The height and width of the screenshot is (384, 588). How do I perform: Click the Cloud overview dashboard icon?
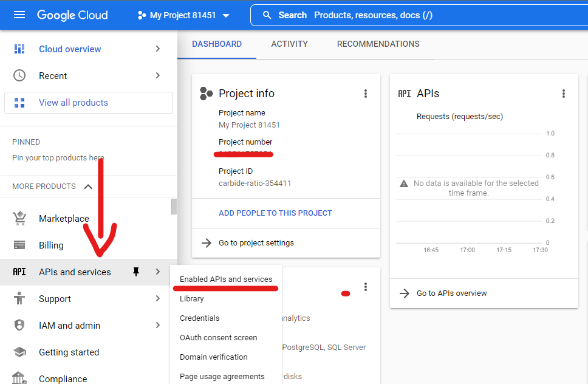coord(19,49)
